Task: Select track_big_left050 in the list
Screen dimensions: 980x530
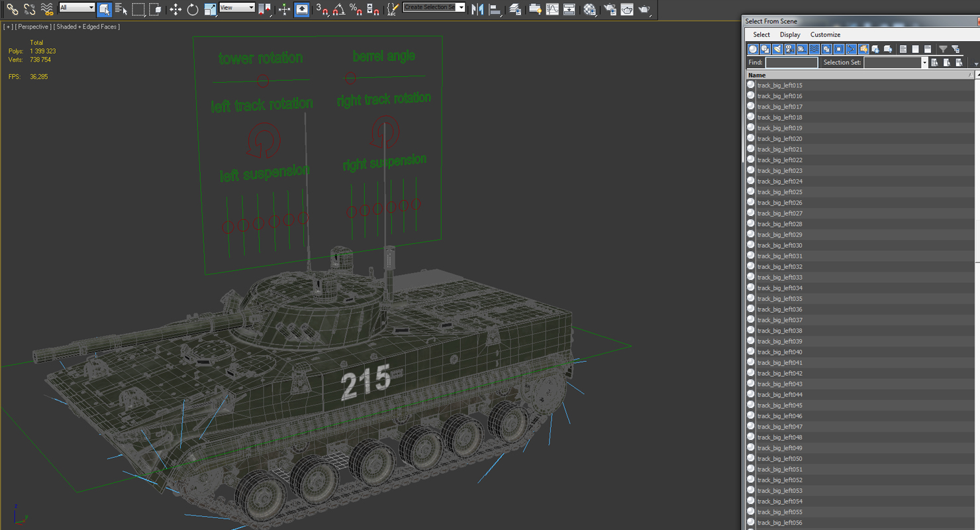Action: coord(859,458)
